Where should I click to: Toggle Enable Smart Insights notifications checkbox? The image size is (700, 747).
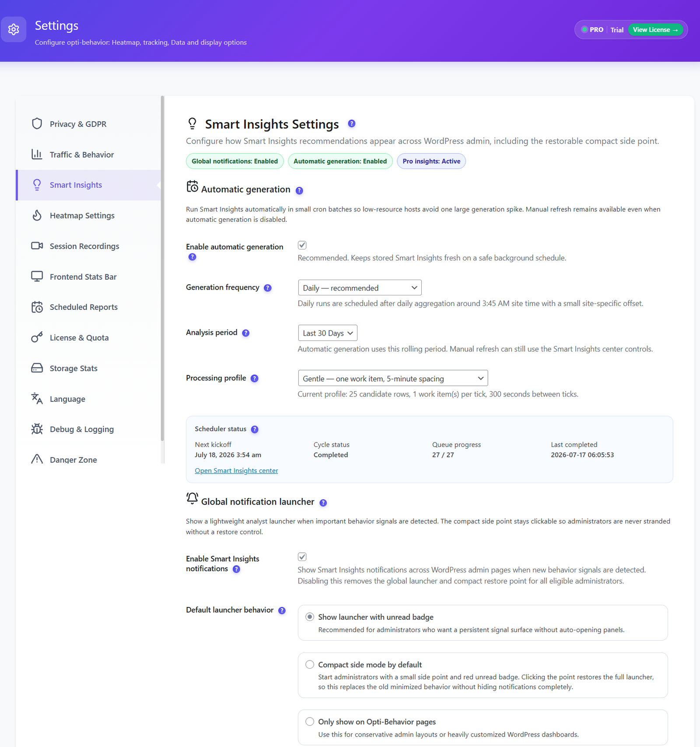click(x=302, y=557)
